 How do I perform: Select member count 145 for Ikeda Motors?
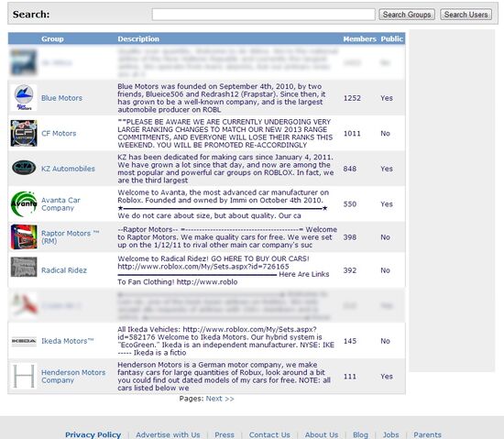(x=350, y=341)
